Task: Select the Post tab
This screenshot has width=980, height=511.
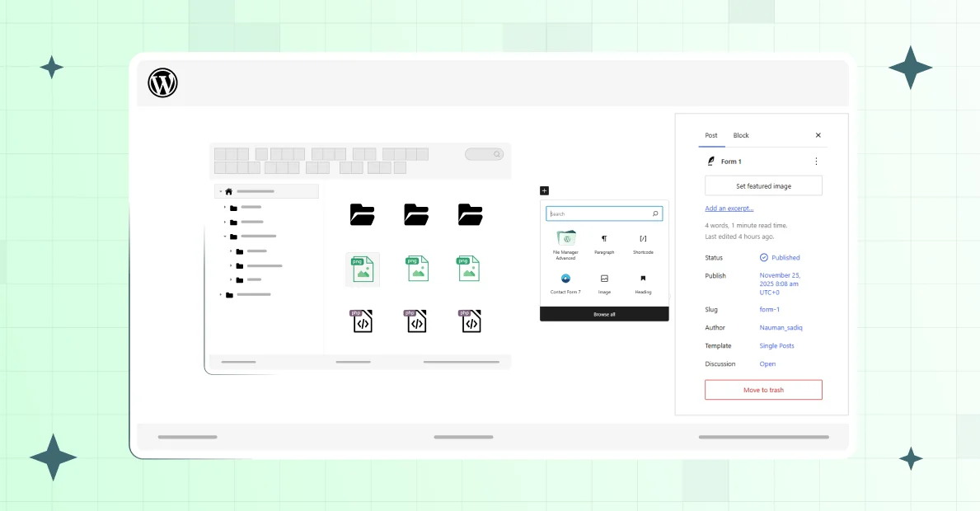Action: coord(711,135)
